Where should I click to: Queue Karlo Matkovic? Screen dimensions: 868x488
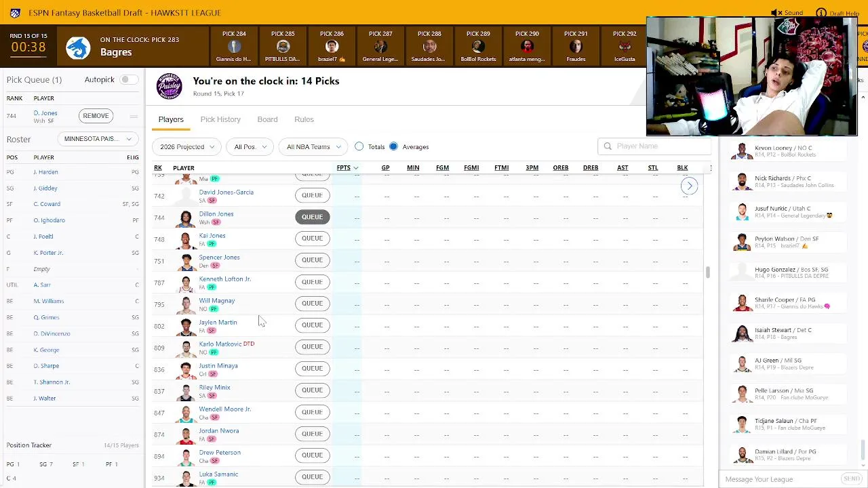point(312,347)
